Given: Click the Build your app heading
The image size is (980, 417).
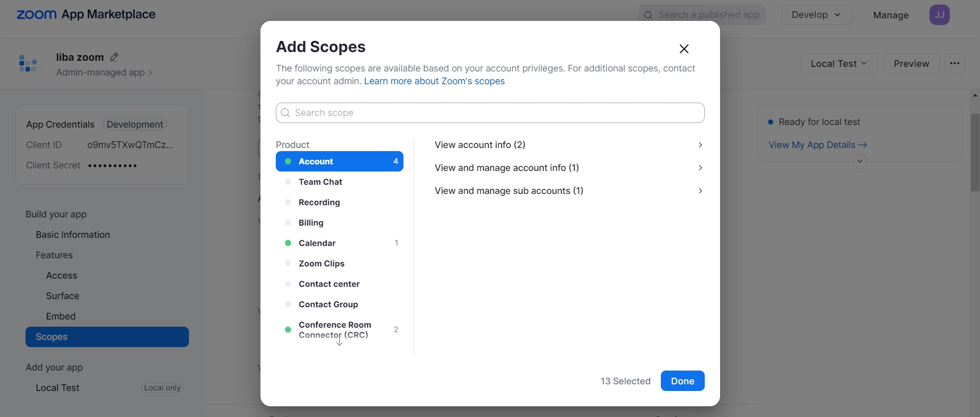Looking at the screenshot, I should click(x=56, y=214).
